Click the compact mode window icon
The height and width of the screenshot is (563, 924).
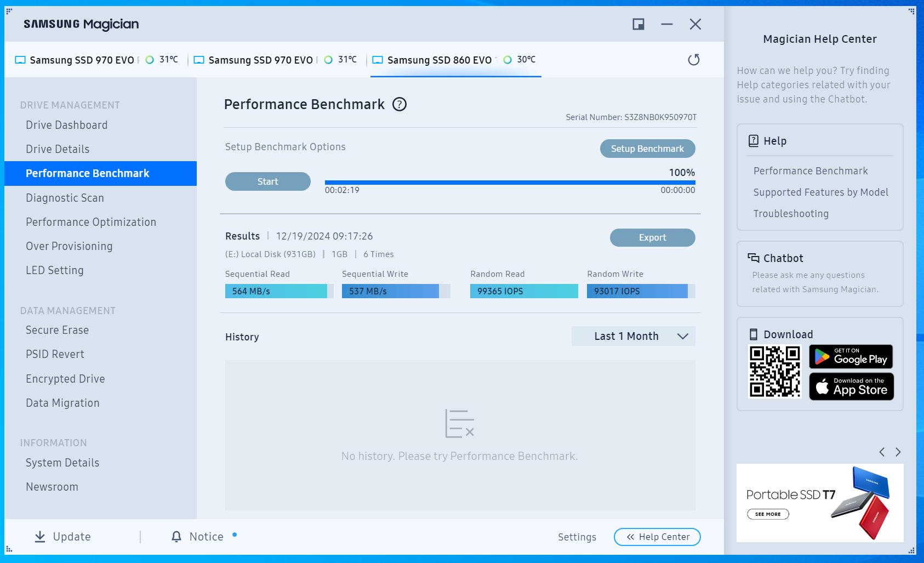(638, 24)
